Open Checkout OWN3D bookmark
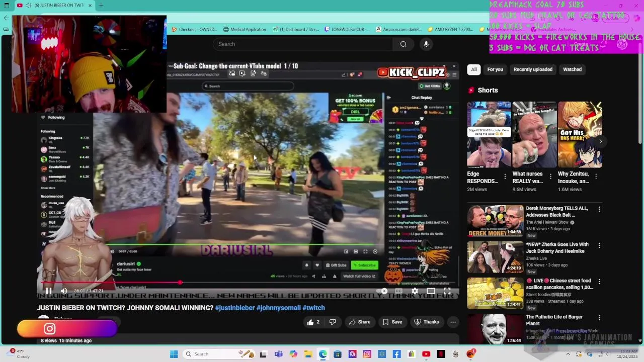Image resolution: width=644 pixels, height=362 pixels. (x=194, y=29)
